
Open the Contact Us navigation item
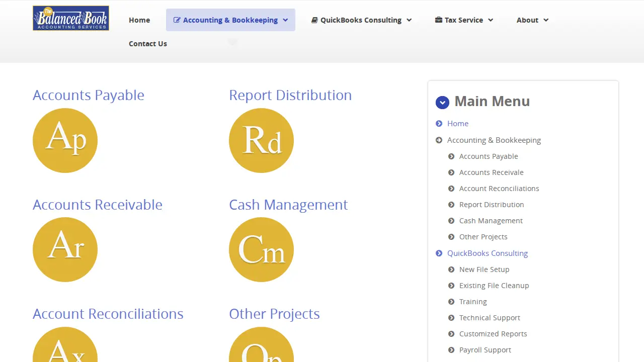pos(148,44)
